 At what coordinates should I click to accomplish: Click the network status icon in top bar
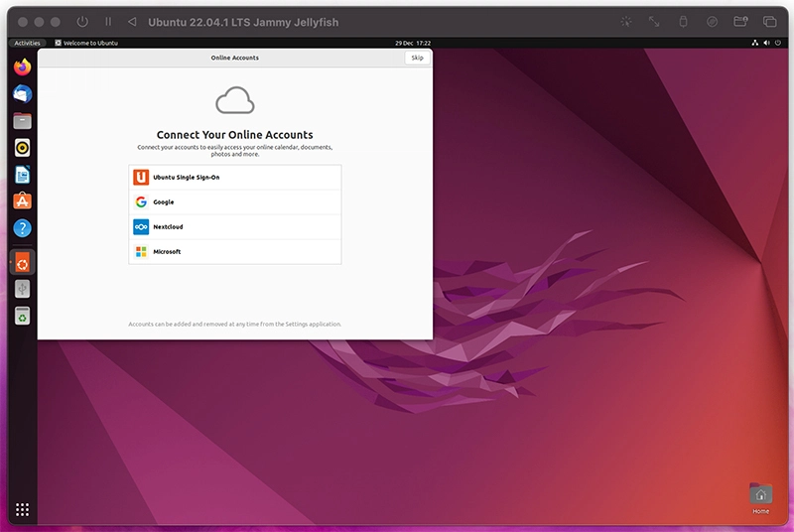(755, 43)
